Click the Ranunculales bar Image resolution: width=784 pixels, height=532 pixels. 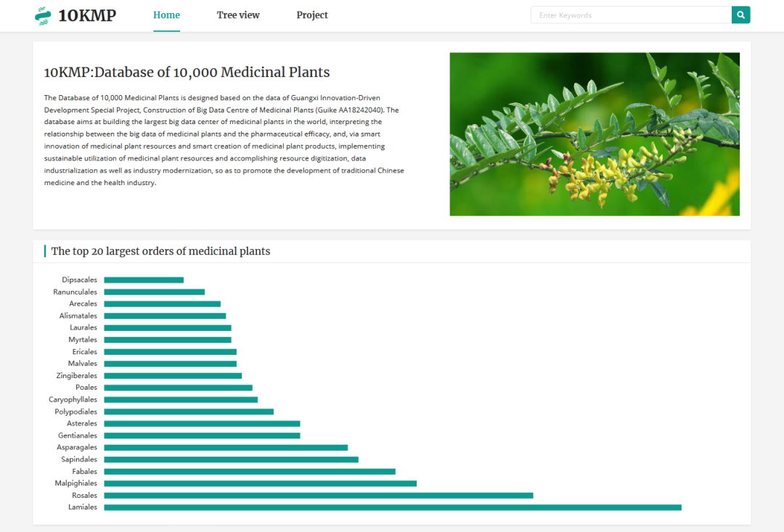click(154, 292)
